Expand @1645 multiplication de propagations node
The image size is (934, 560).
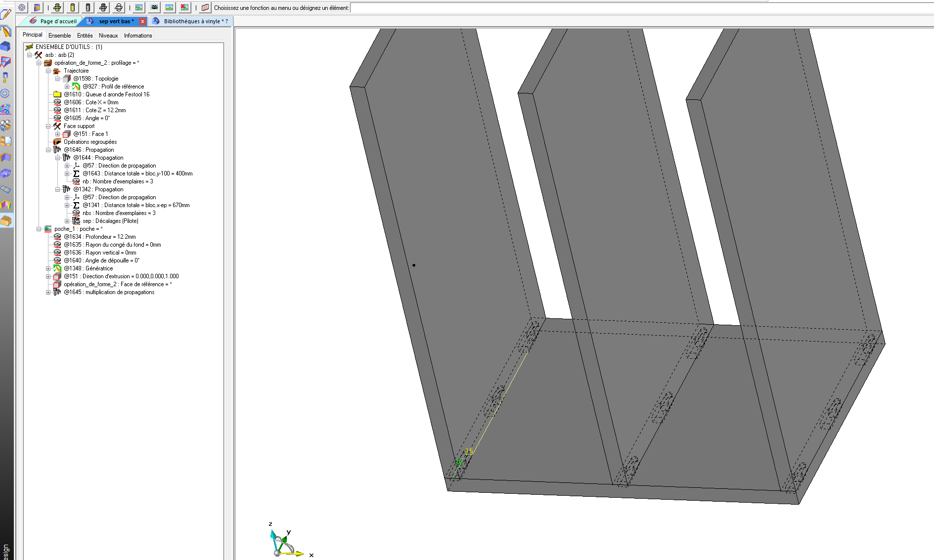48,292
